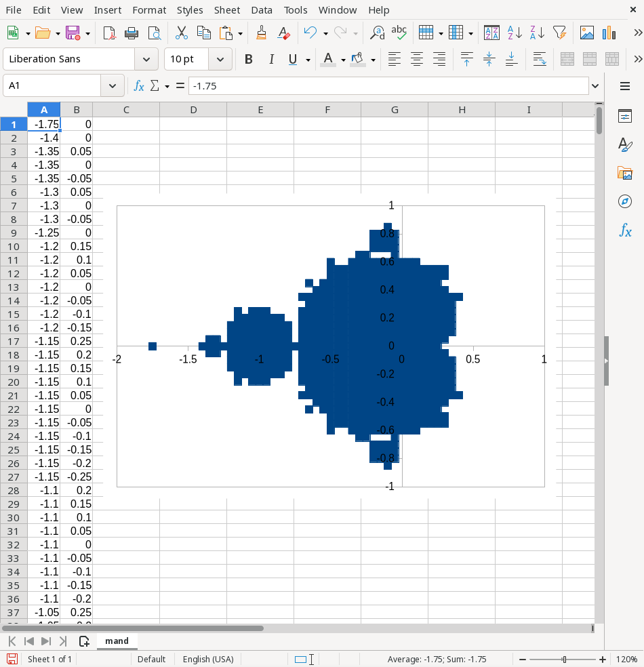This screenshot has height=667, width=644.
Task: Toggle underline formatting
Action: [x=293, y=59]
